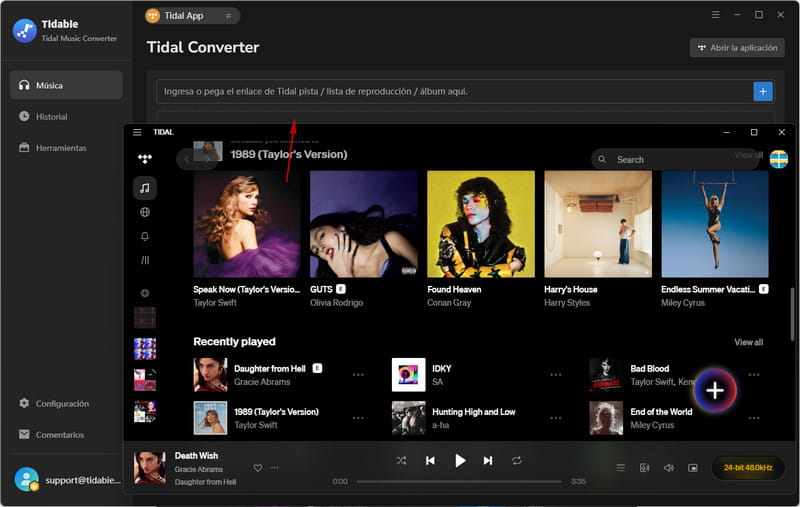Viewport: 800px width, 507px height.
Task: Open the library collection icon in TIDAL sidebar
Action: [145, 260]
